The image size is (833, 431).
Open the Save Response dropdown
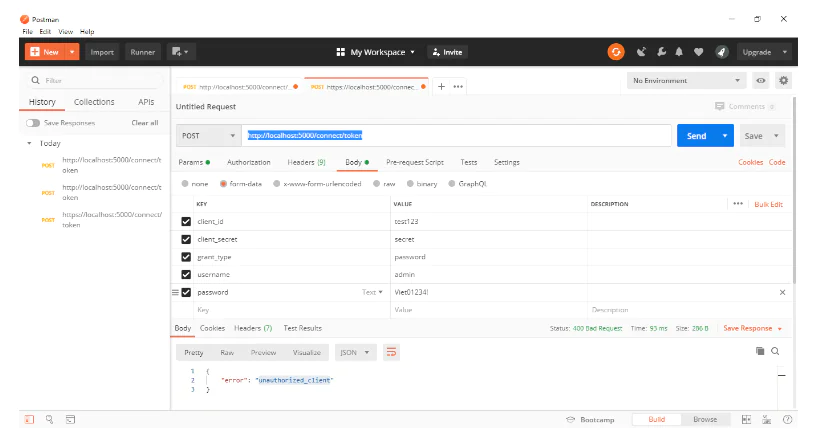click(752, 328)
